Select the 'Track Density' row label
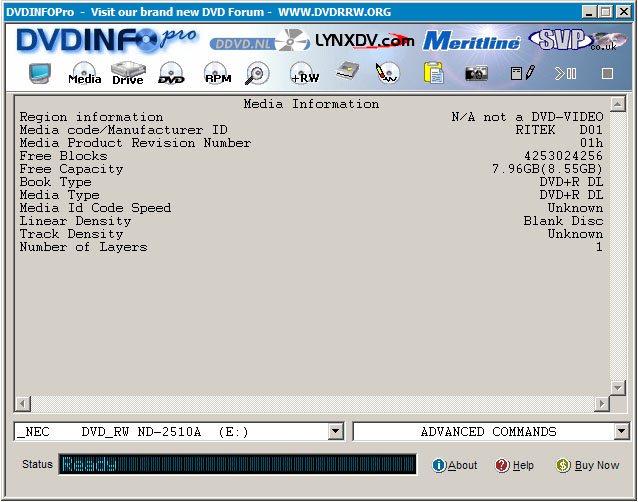Image resolution: width=638 pixels, height=502 pixels. click(71, 234)
